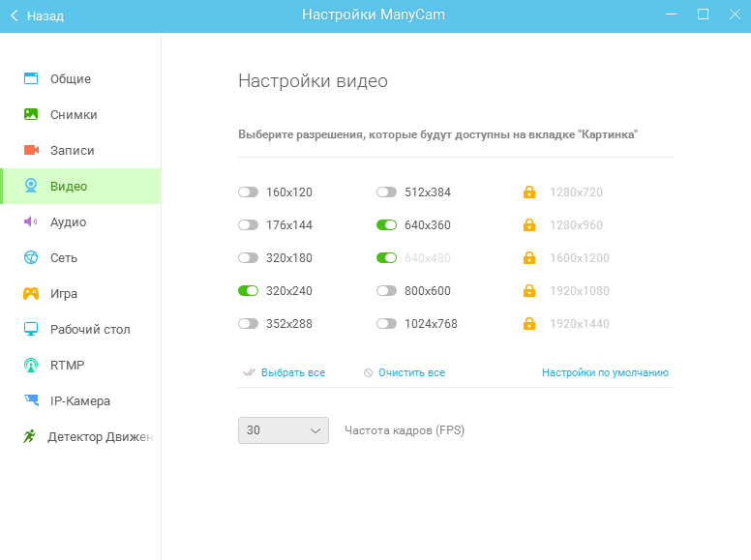Enable the 512x384 resolution toggle

[386, 192]
